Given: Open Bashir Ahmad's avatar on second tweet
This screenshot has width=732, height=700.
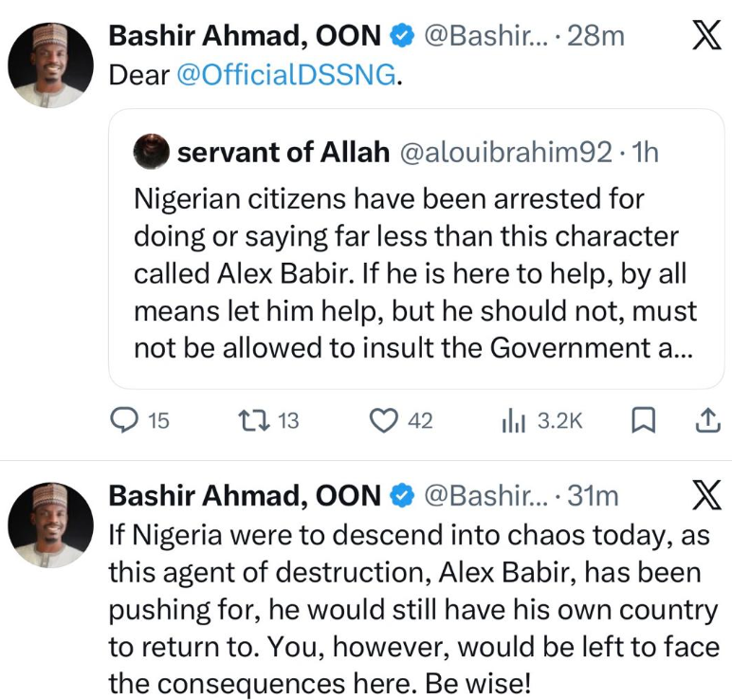Looking at the screenshot, I should click(x=50, y=525).
